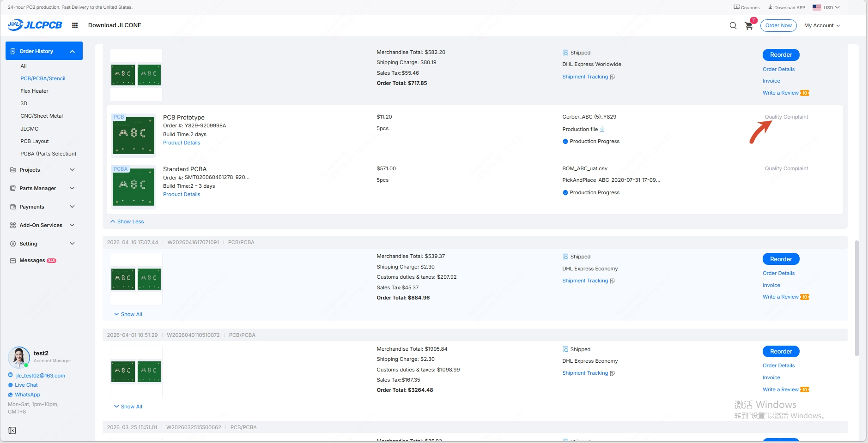Open the USD currency dropdown
Image resolution: width=868 pixels, height=443 pixels.
(832, 7)
